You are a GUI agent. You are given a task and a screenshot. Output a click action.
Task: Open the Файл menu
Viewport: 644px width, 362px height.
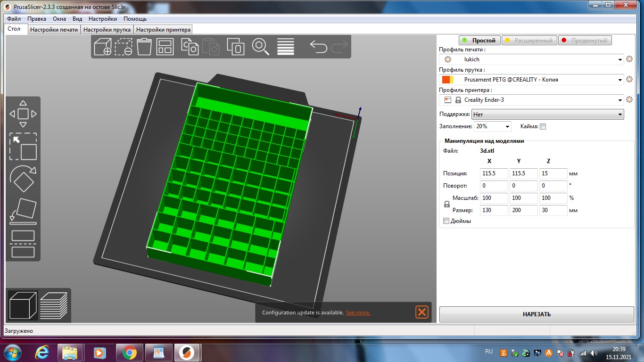pyautogui.click(x=14, y=19)
